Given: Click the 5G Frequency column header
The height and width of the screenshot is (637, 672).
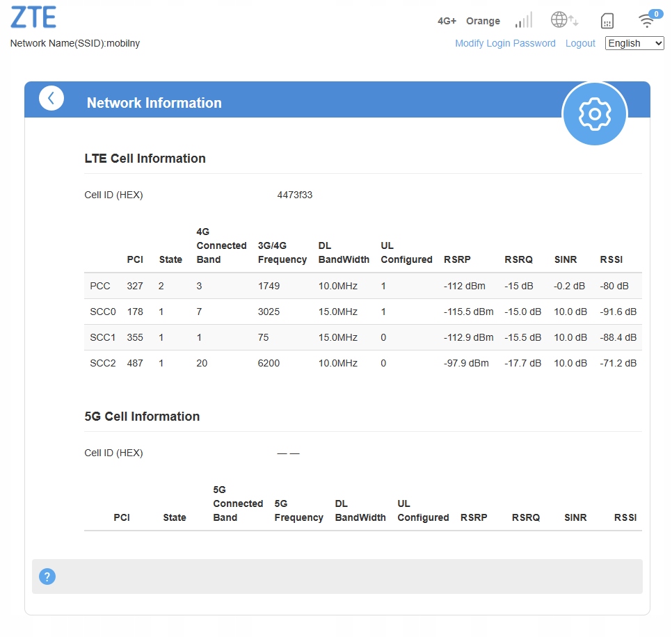Looking at the screenshot, I should click(298, 510).
